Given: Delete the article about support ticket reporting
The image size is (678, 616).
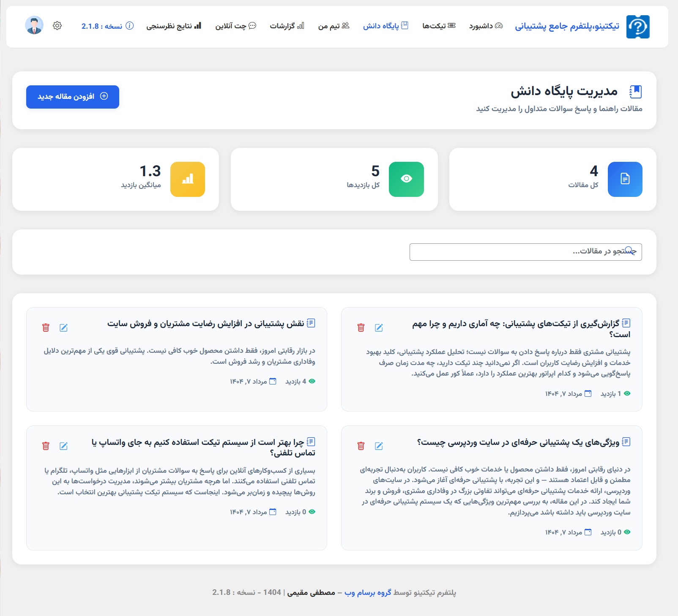Looking at the screenshot, I should tap(361, 328).
